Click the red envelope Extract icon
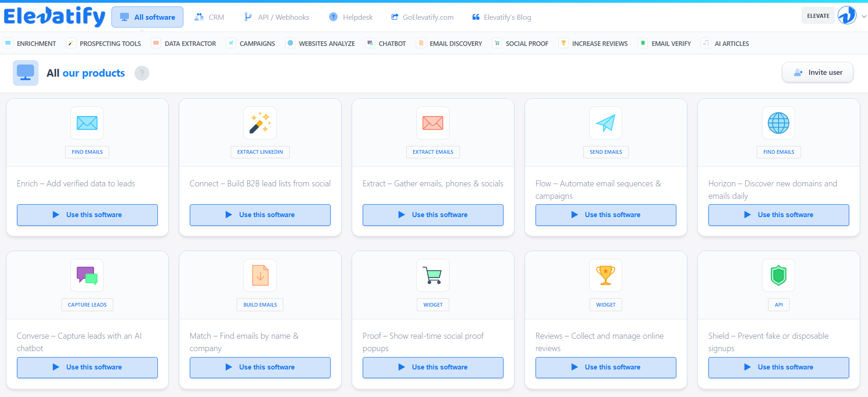This screenshot has height=397, width=868. click(x=433, y=123)
